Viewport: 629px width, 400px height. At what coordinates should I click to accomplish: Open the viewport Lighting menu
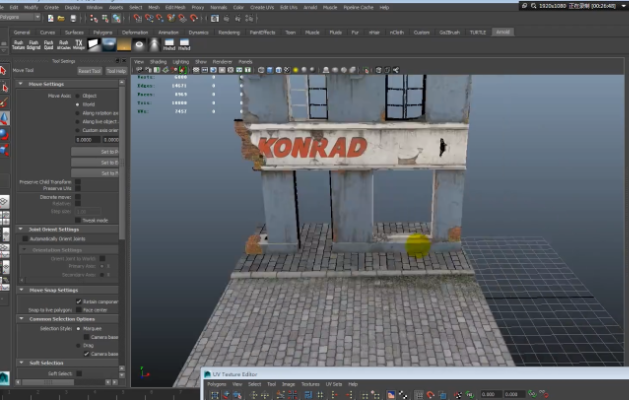(181, 62)
